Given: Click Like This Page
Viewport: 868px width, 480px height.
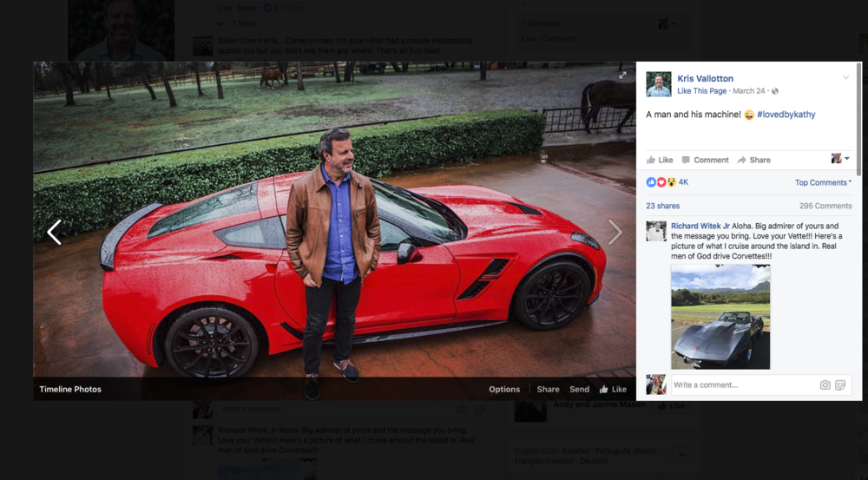Looking at the screenshot, I should coord(701,91).
